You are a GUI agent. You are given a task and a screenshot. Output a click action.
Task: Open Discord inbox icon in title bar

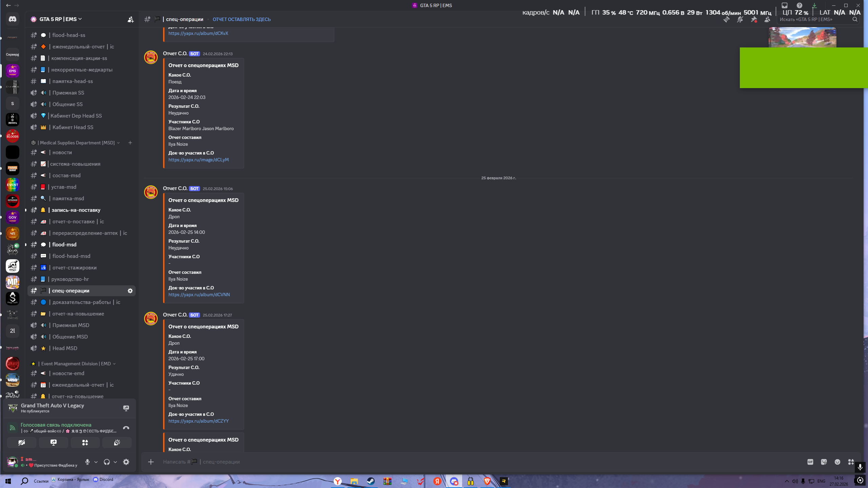[784, 5]
